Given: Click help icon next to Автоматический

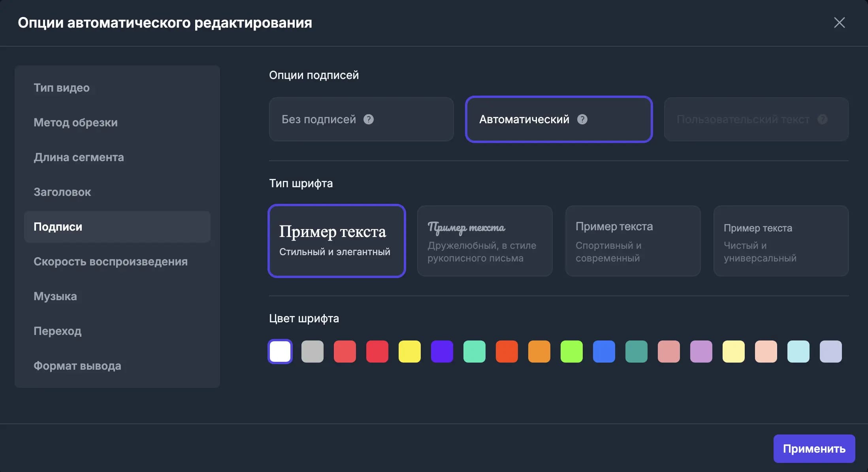Looking at the screenshot, I should pyautogui.click(x=582, y=119).
